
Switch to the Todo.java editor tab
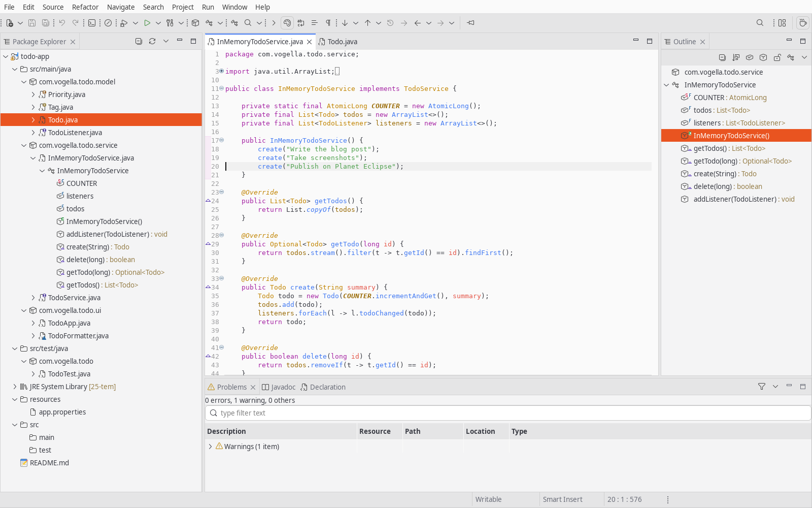tap(337, 42)
